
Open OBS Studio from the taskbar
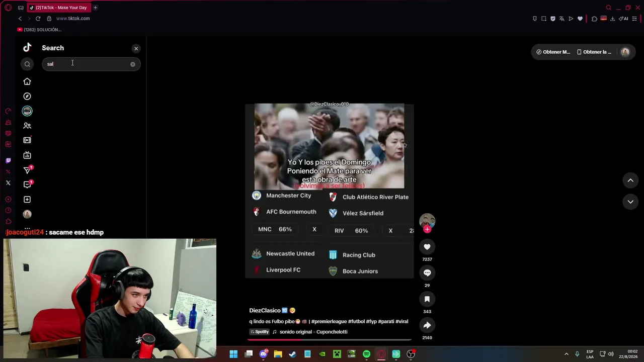(x=411, y=354)
